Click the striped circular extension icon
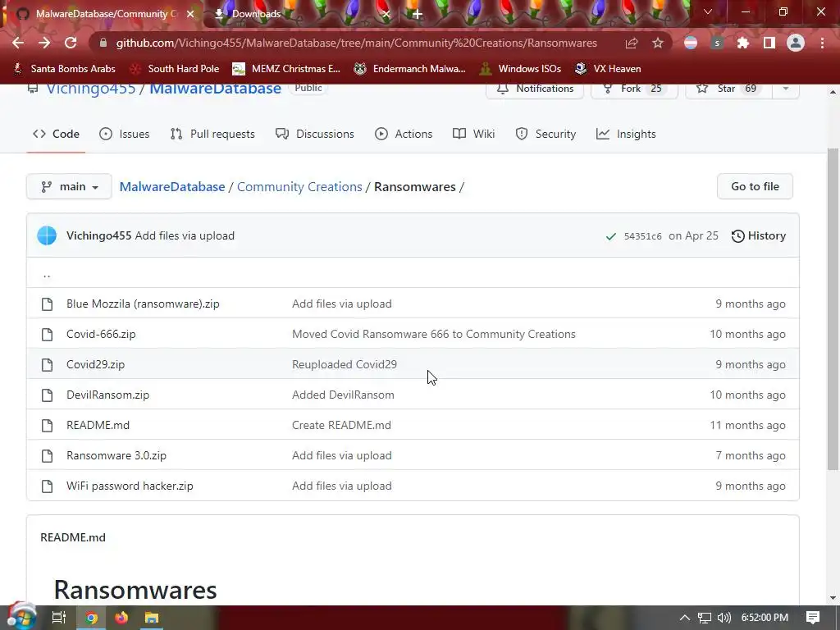This screenshot has width=840, height=630. click(691, 43)
